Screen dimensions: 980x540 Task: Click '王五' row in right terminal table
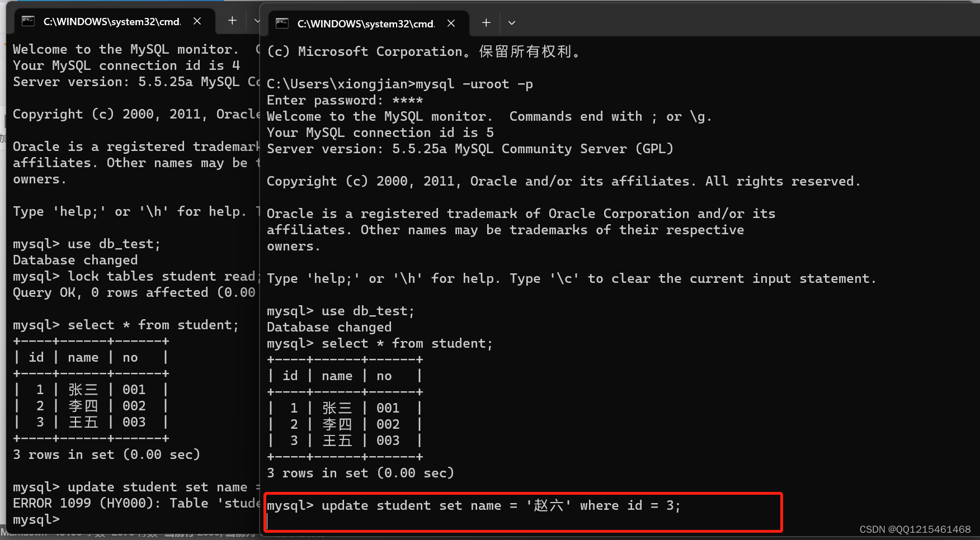click(345, 441)
